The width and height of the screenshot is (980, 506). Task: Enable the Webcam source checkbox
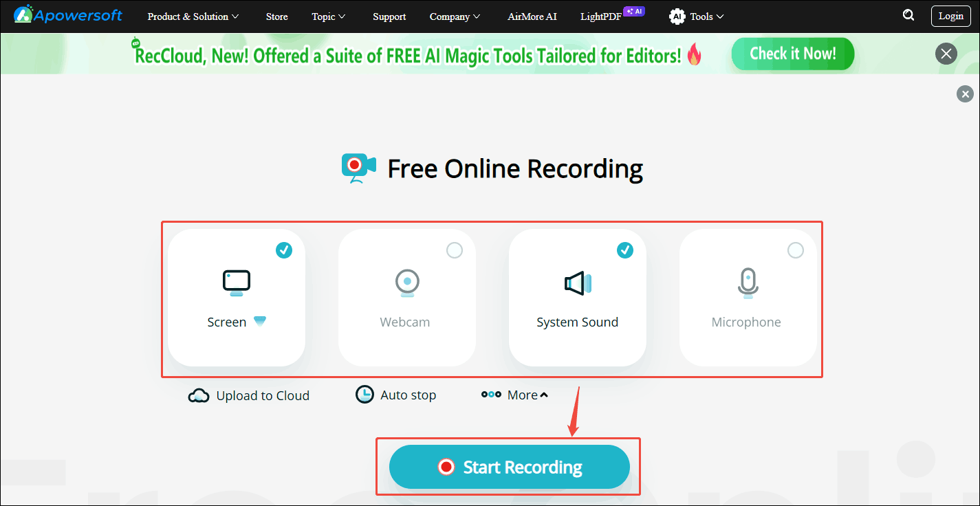pos(455,250)
